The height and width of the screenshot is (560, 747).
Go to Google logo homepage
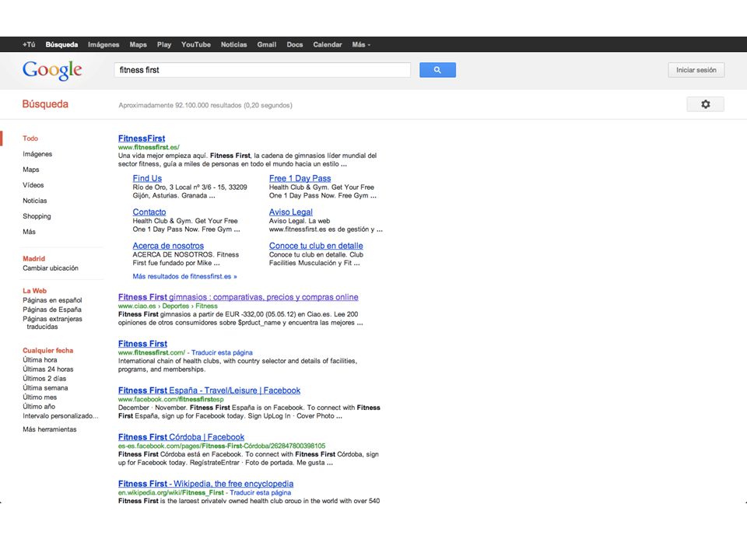52,70
